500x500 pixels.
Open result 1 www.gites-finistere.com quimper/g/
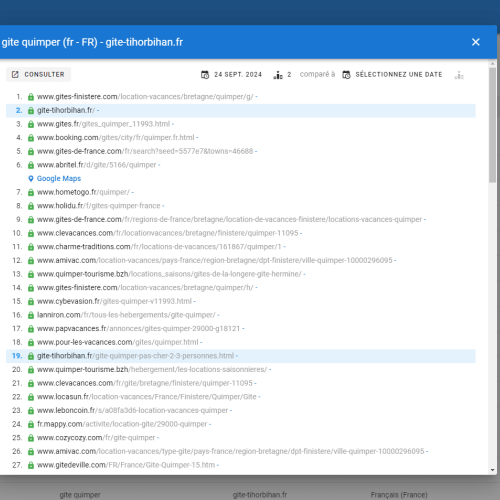pyautogui.click(x=145, y=97)
